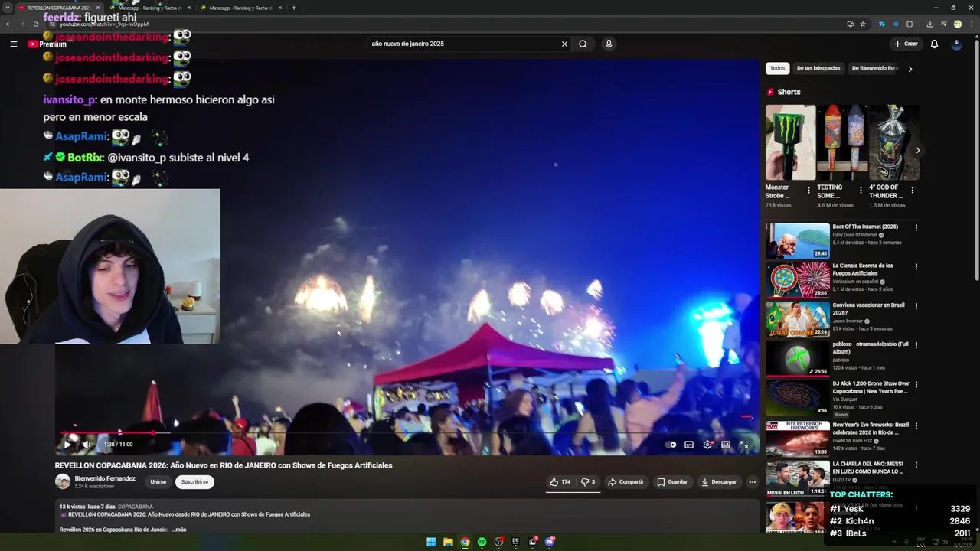Viewport: 980px width, 551px height.
Task: Select De tus búsquedas chip
Action: [x=818, y=68]
